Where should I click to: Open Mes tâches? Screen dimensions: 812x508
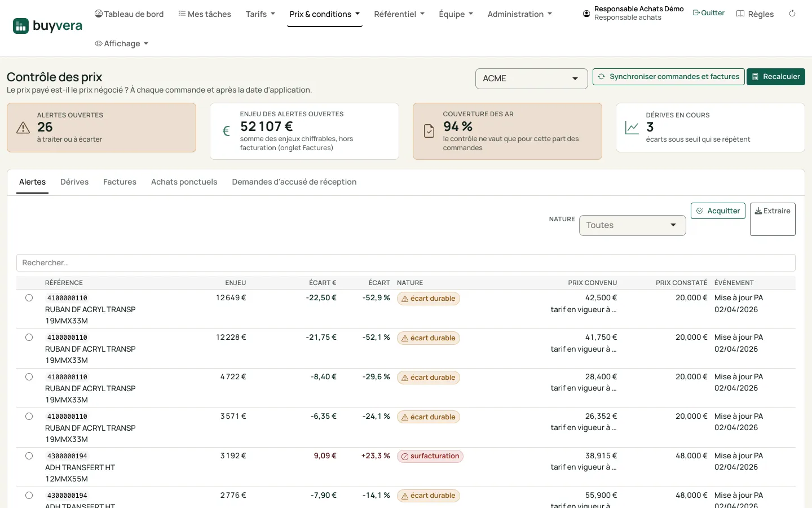(x=205, y=14)
